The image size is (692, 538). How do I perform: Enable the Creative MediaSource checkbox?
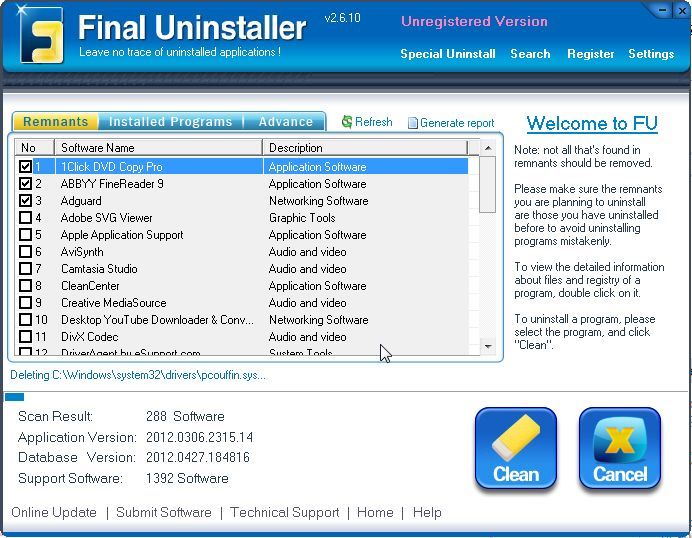(25, 302)
